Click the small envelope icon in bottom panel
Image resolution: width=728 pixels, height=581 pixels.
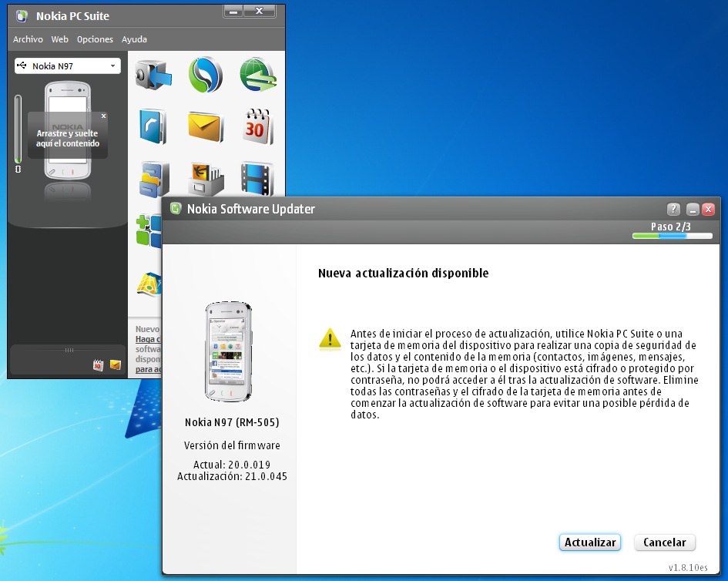click(x=115, y=365)
